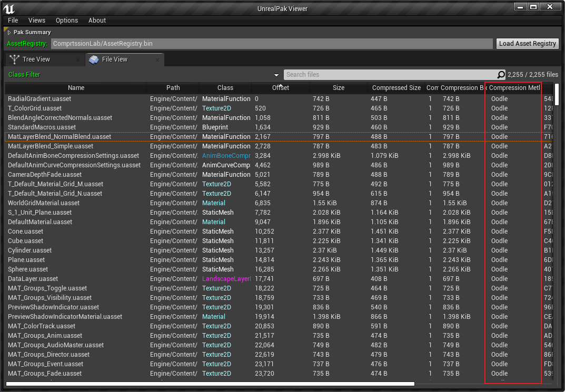
Task: Close the File View tab
Action: (157, 60)
